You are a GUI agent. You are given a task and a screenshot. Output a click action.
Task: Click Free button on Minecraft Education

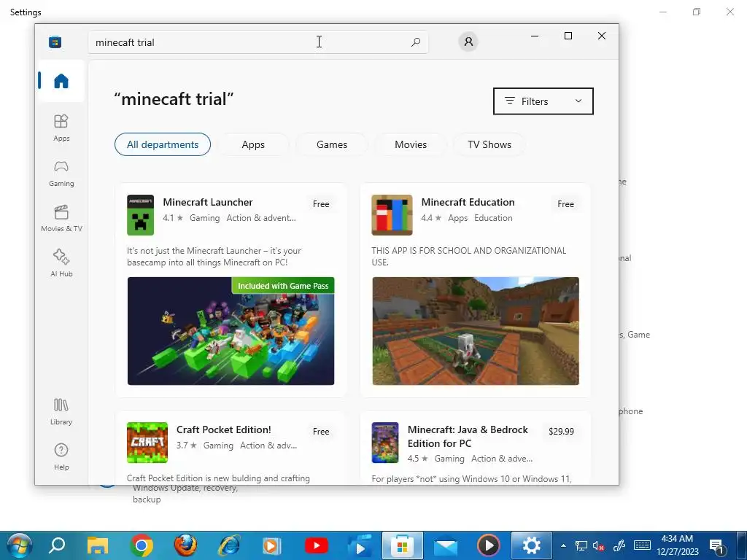tap(565, 204)
